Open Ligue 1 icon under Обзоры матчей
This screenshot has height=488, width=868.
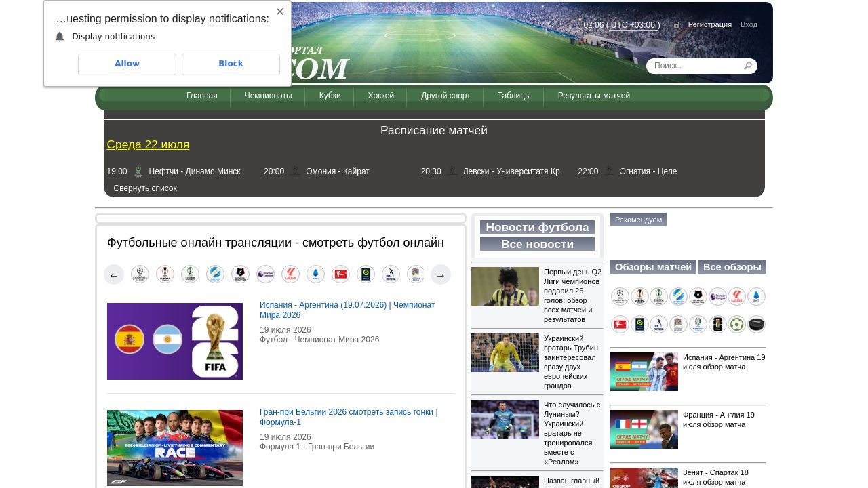pyautogui.click(x=639, y=325)
